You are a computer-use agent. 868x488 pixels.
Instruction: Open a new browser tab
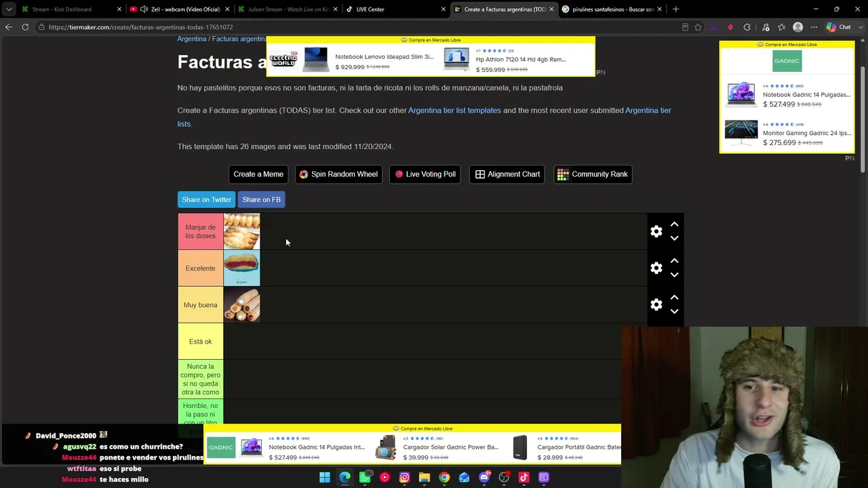coord(675,9)
